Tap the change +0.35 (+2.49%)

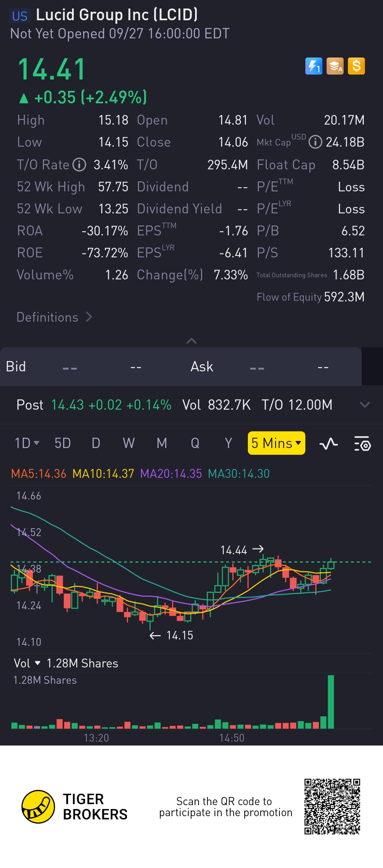coord(83,97)
